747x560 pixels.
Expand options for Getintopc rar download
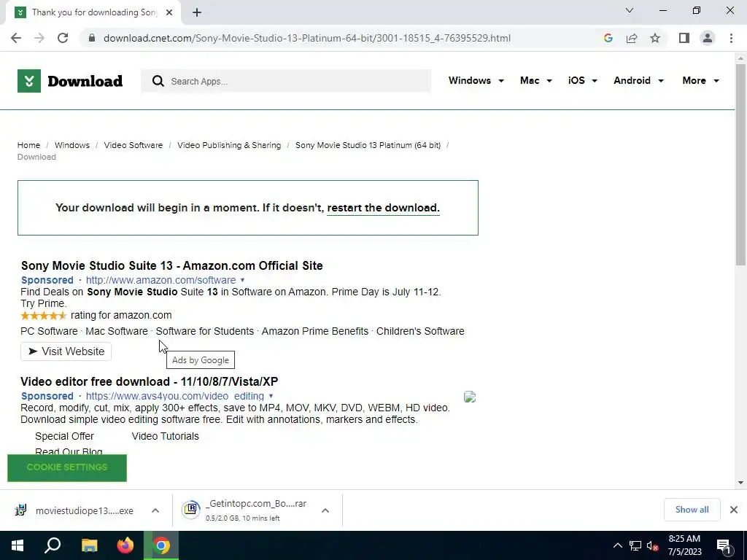[325, 510]
